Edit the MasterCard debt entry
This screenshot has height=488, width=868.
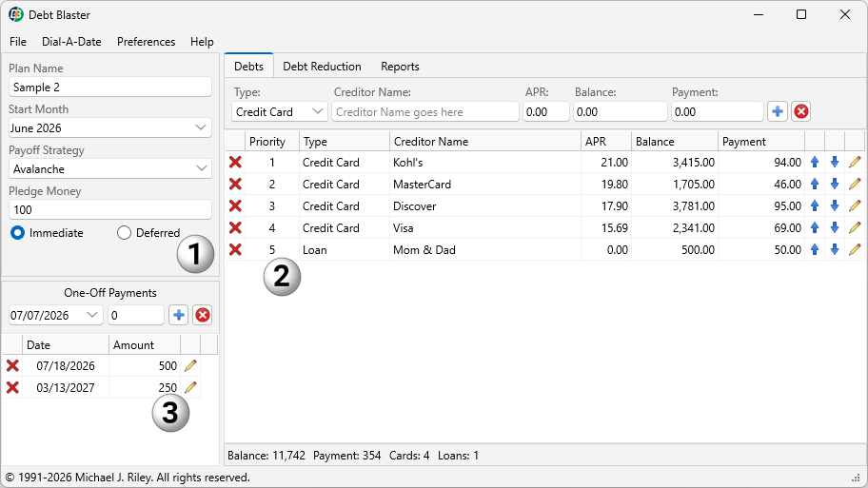point(855,185)
